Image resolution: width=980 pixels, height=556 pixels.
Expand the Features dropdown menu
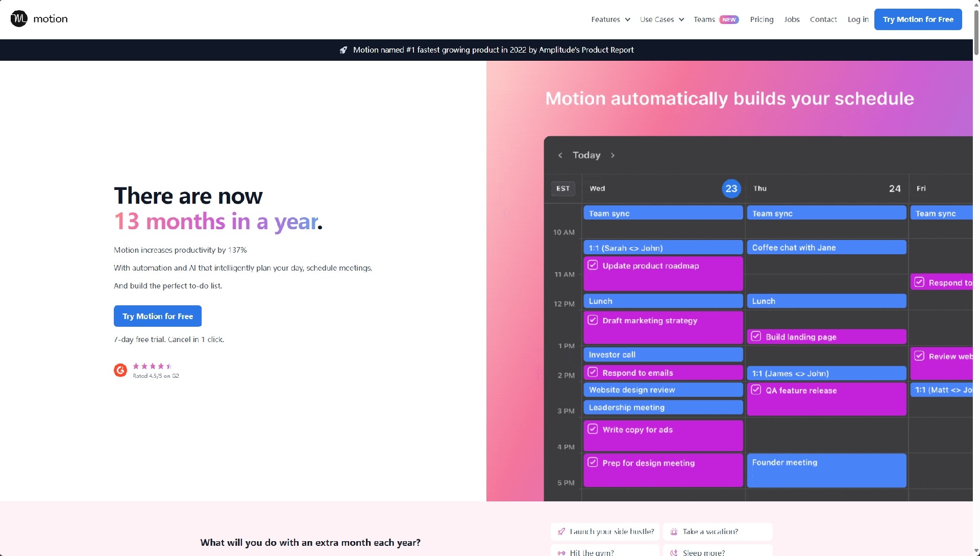coord(610,19)
